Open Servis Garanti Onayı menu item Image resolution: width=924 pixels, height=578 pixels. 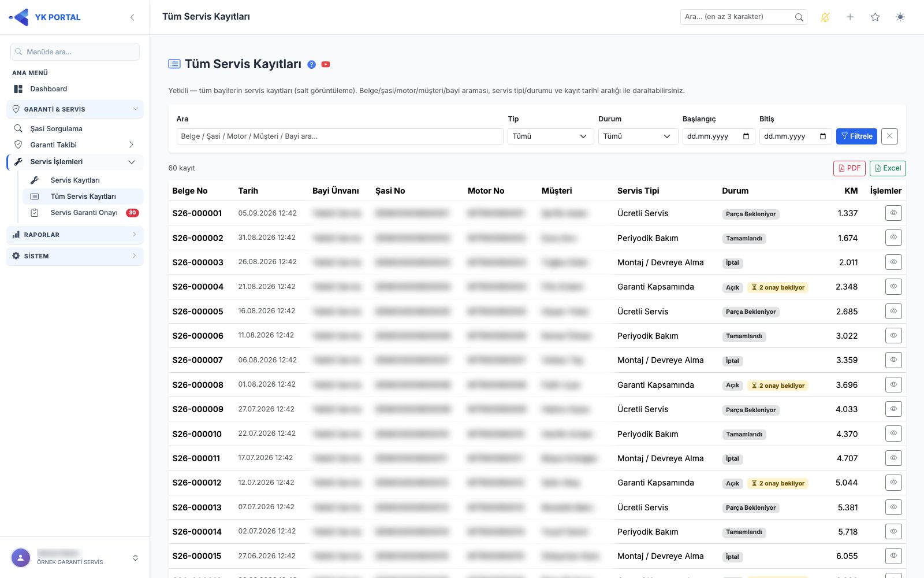84,213
